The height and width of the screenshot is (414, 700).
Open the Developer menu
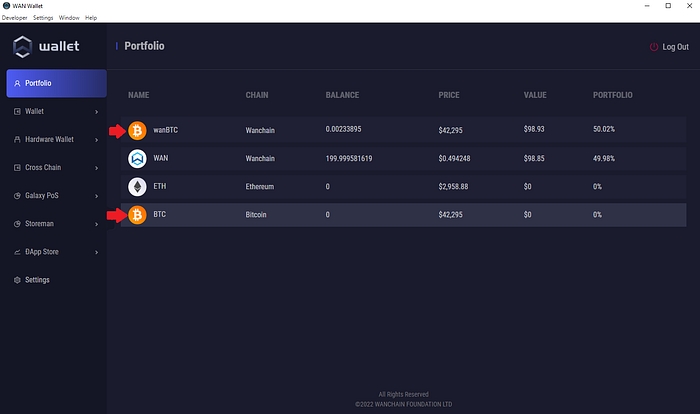tap(14, 18)
